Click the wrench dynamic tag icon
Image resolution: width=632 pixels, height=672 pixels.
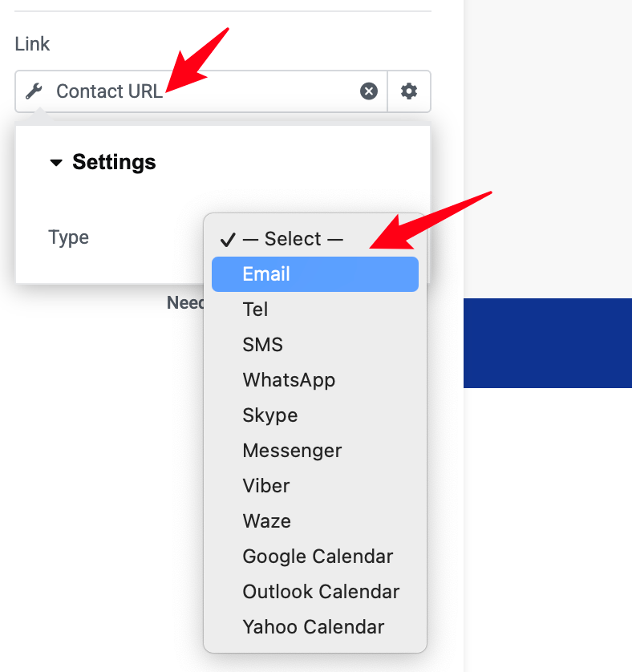(x=34, y=91)
